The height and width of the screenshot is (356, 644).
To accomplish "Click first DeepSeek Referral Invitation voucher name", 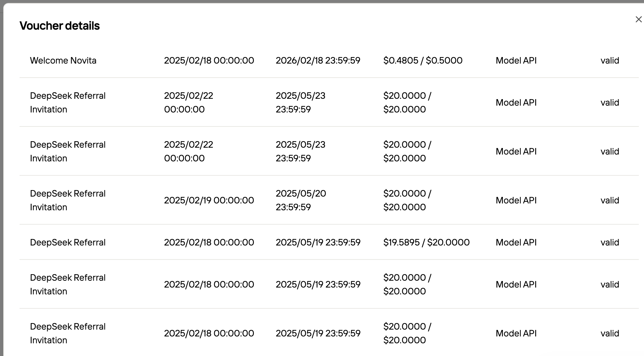I will [x=68, y=102].
